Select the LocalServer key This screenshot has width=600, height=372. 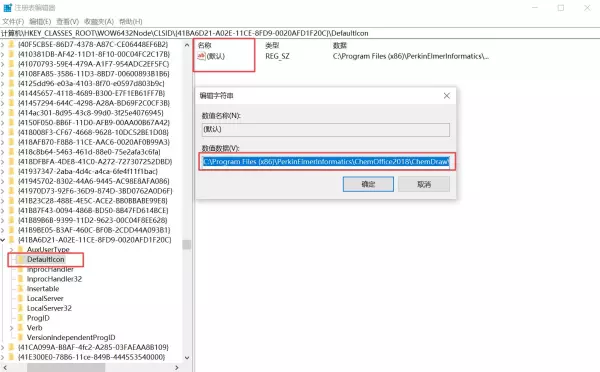45,299
